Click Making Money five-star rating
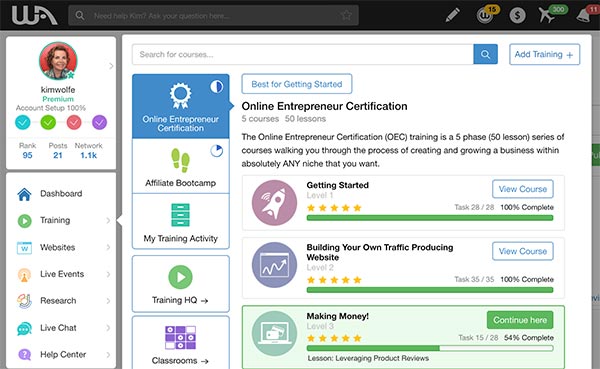The height and width of the screenshot is (369, 600). (334, 338)
